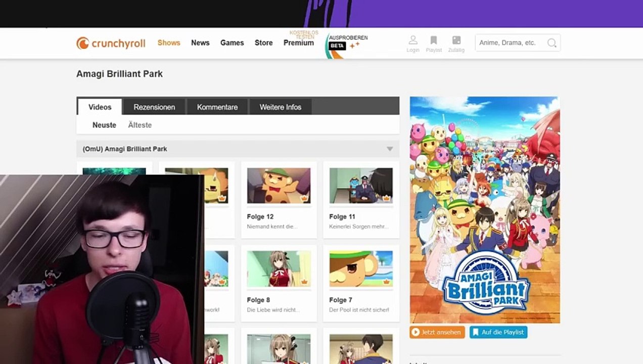Click the Folge 12 title
Image resolution: width=643 pixels, height=364 pixels.
[x=260, y=216]
